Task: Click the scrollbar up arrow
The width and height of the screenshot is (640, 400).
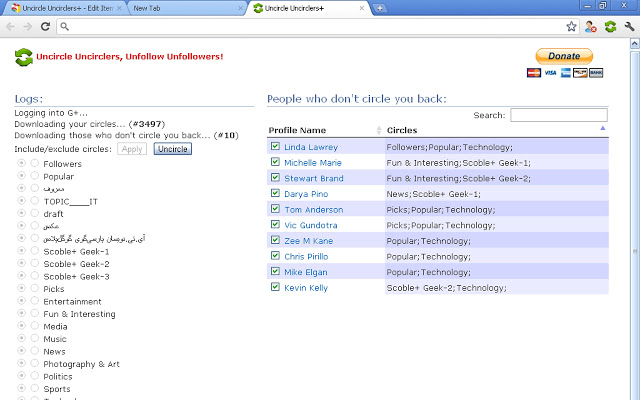Action: [x=635, y=43]
